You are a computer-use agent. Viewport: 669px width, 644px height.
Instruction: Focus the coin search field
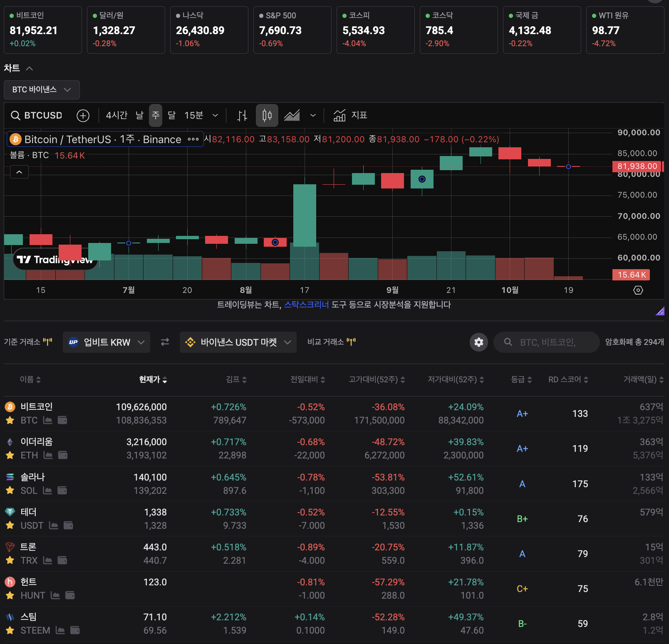pos(546,342)
